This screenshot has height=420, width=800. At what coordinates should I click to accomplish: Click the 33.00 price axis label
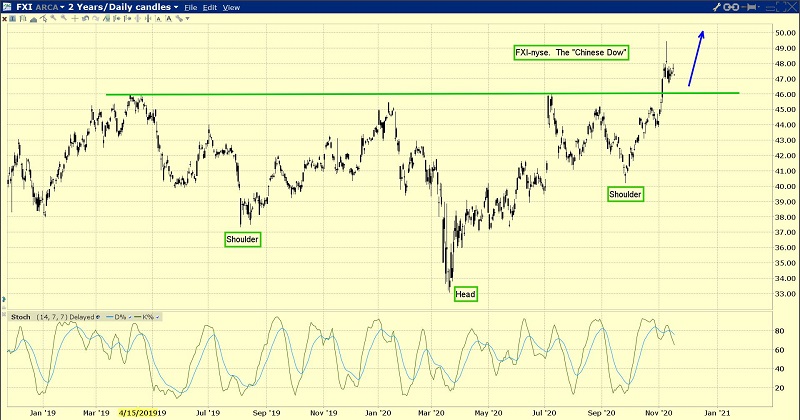coord(786,294)
